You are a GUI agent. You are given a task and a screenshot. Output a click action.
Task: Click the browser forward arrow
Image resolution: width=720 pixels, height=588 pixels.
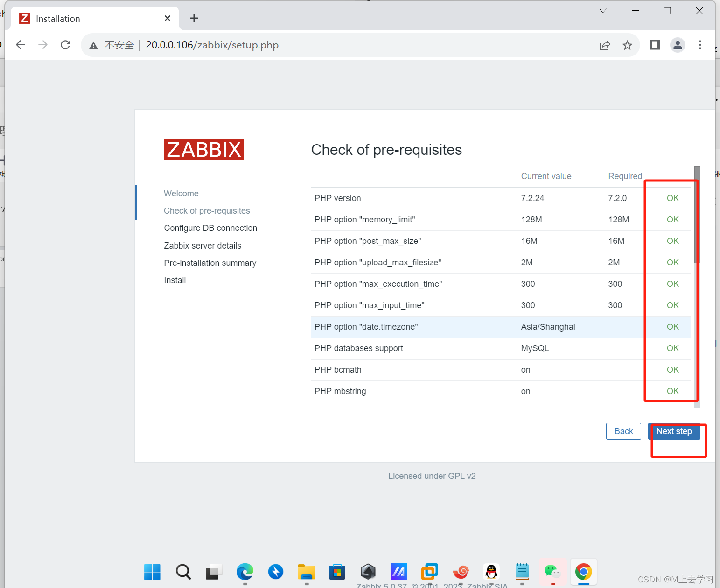43,45
